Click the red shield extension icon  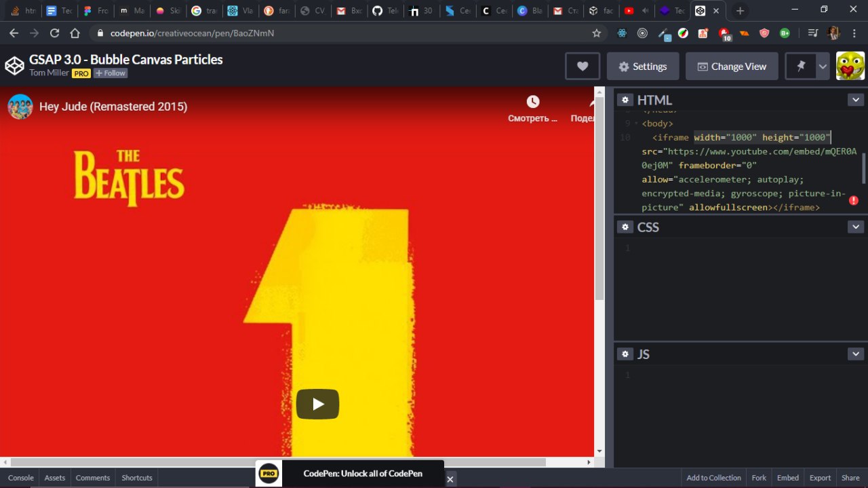[764, 33]
